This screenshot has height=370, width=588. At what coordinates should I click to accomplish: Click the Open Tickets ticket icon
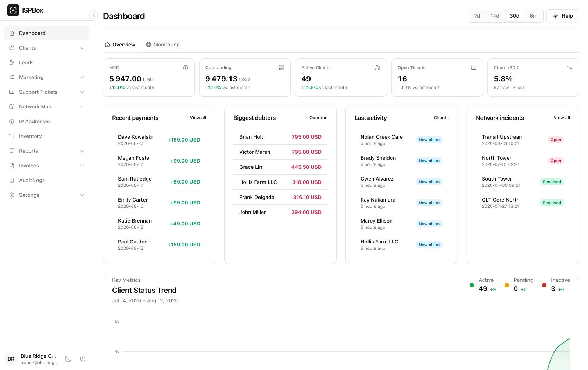click(x=474, y=68)
